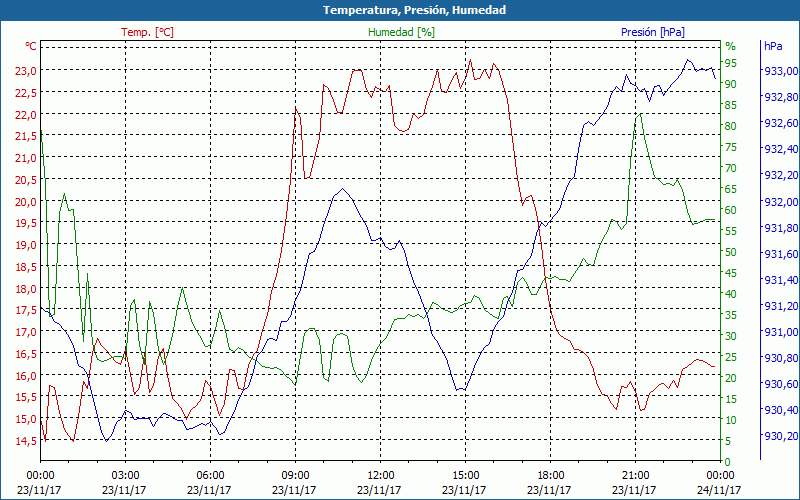Click the "75" humidity axis tick

coord(731,147)
